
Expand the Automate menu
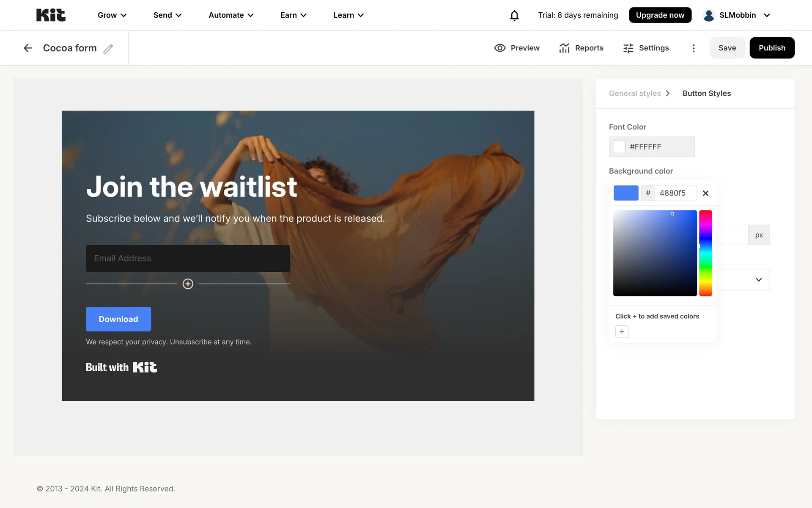point(231,15)
